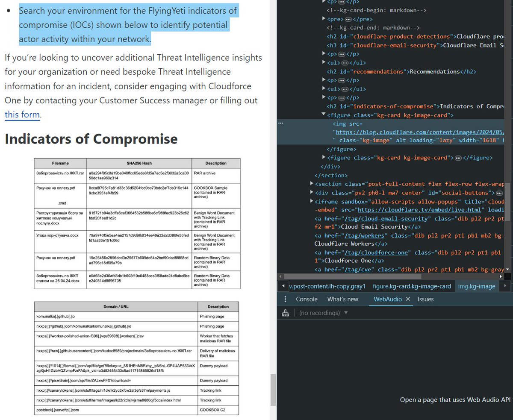Collapse the expanded figure kg-image-card node
The width and height of the screenshot is (513, 420).
(x=324, y=115)
